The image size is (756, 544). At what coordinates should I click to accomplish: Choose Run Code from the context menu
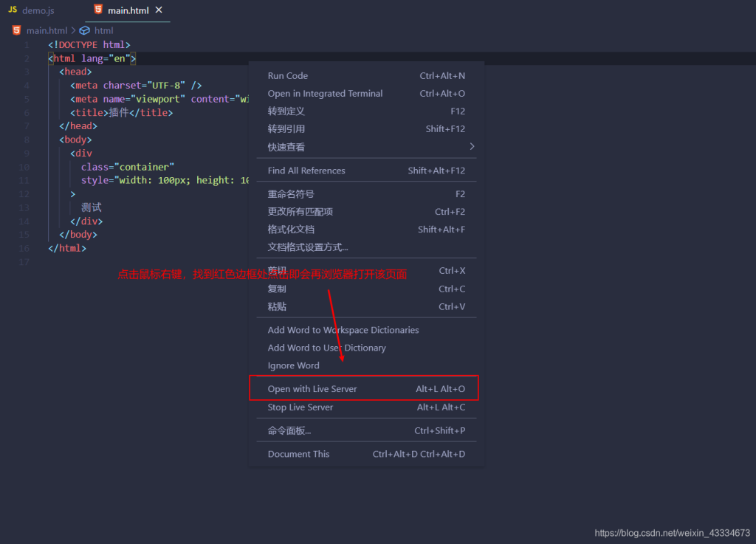(x=366, y=75)
